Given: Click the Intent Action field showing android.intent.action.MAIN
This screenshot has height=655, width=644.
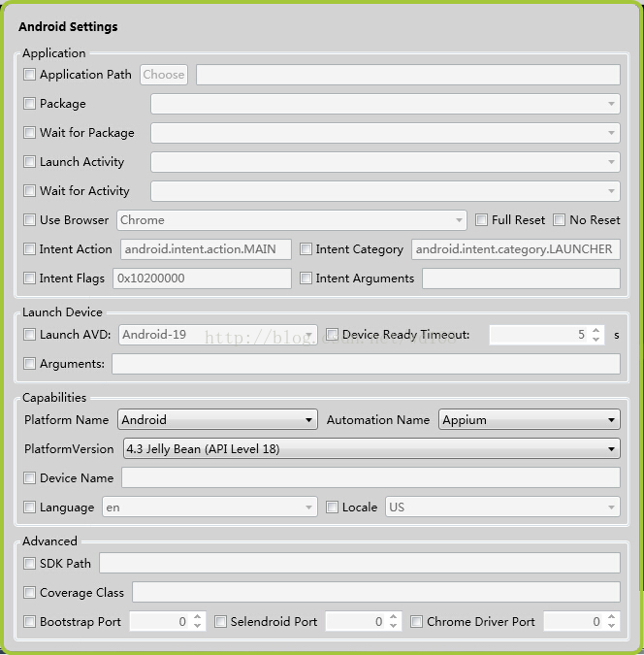Looking at the screenshot, I should pyautogui.click(x=206, y=249).
